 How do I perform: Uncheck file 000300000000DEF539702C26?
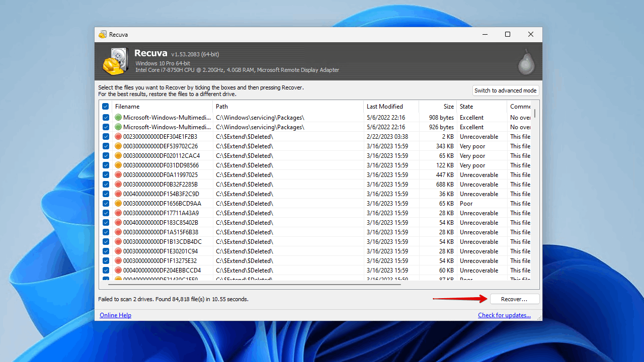tap(106, 146)
